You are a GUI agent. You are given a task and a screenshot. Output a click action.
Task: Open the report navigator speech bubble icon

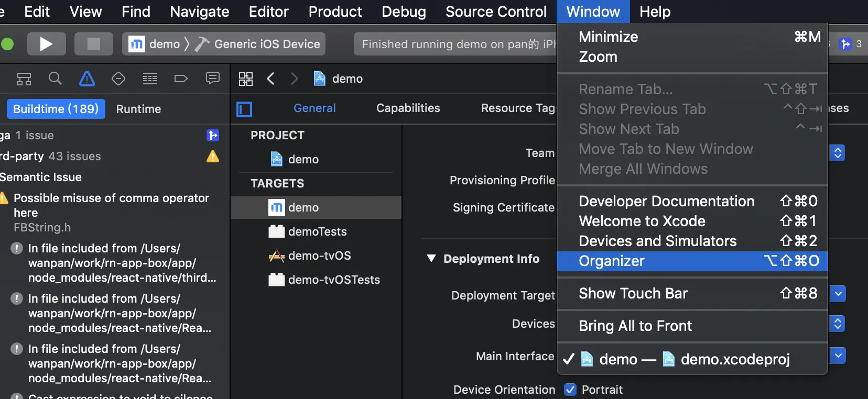point(212,79)
